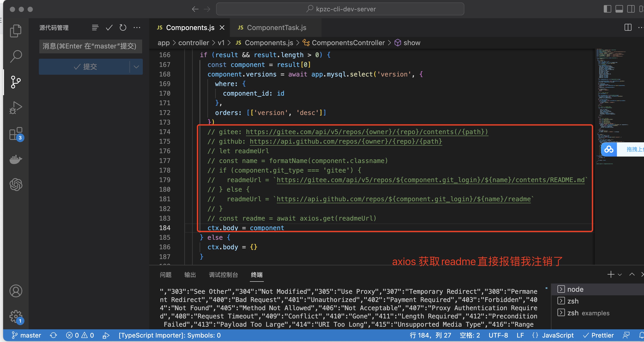Viewport: 644px width, 342px height.
Task: Go to line via 行 184, 列 27
Action: click(x=430, y=335)
